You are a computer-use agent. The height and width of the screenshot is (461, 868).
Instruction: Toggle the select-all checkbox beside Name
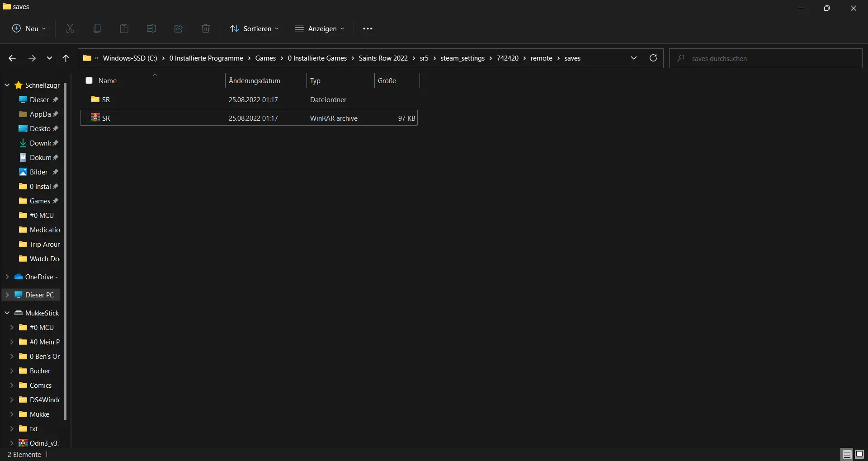pyautogui.click(x=89, y=80)
